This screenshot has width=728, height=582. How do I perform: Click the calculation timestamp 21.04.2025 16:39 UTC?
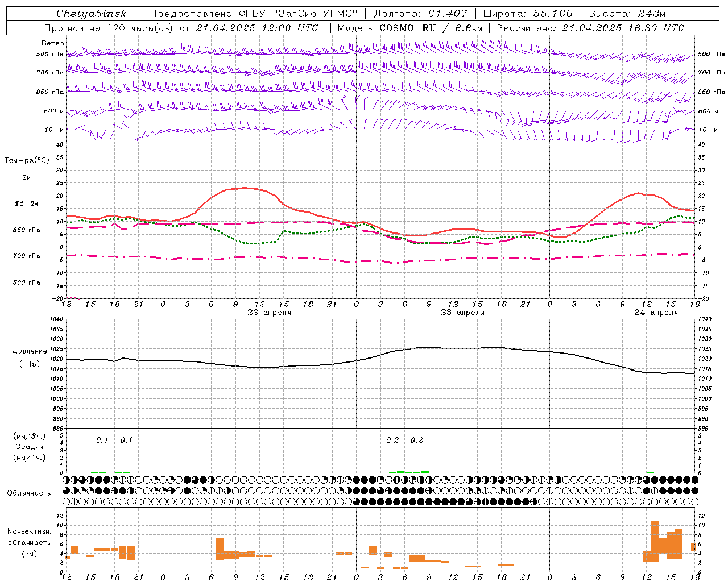[623, 28]
